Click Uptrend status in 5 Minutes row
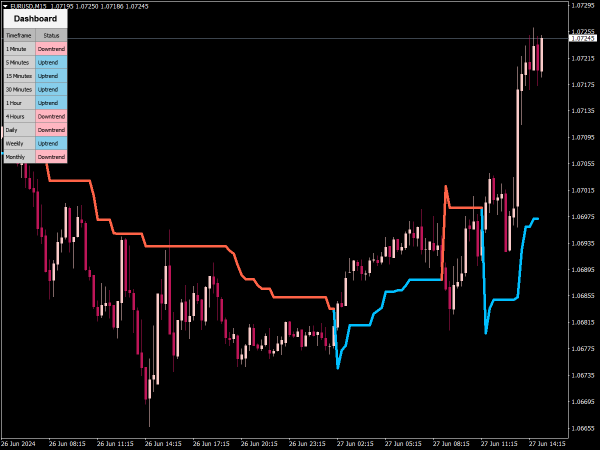The width and height of the screenshot is (600, 450). pos(51,62)
